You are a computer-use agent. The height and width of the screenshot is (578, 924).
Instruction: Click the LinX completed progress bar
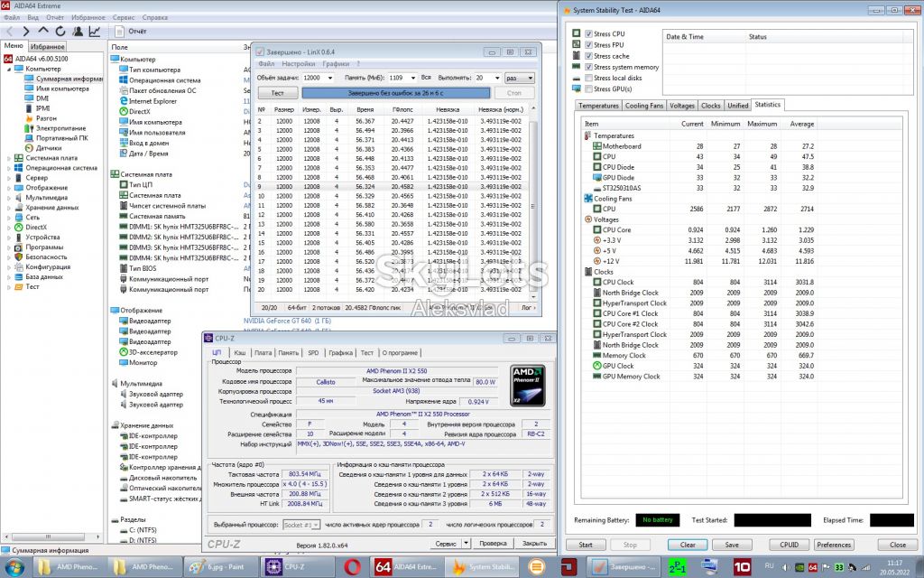395,93
